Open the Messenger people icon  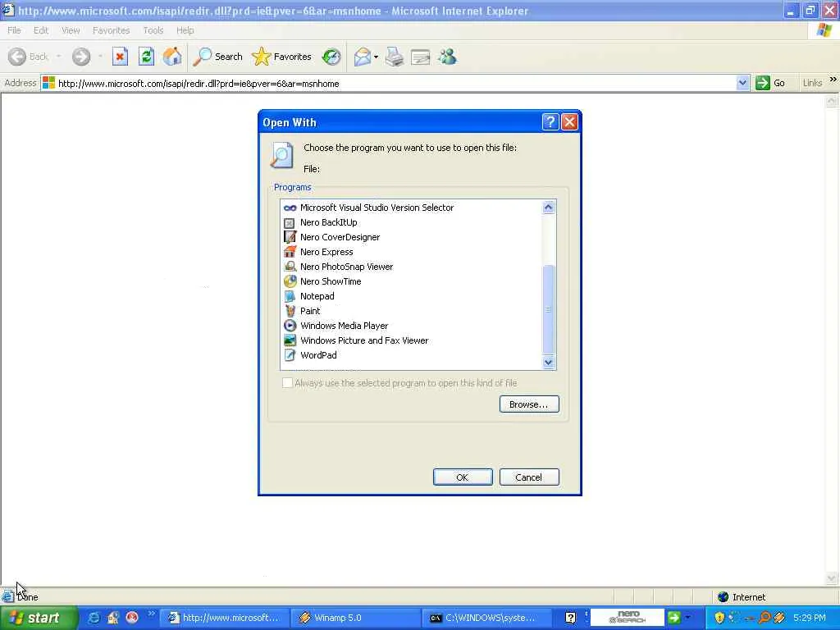[x=447, y=57]
